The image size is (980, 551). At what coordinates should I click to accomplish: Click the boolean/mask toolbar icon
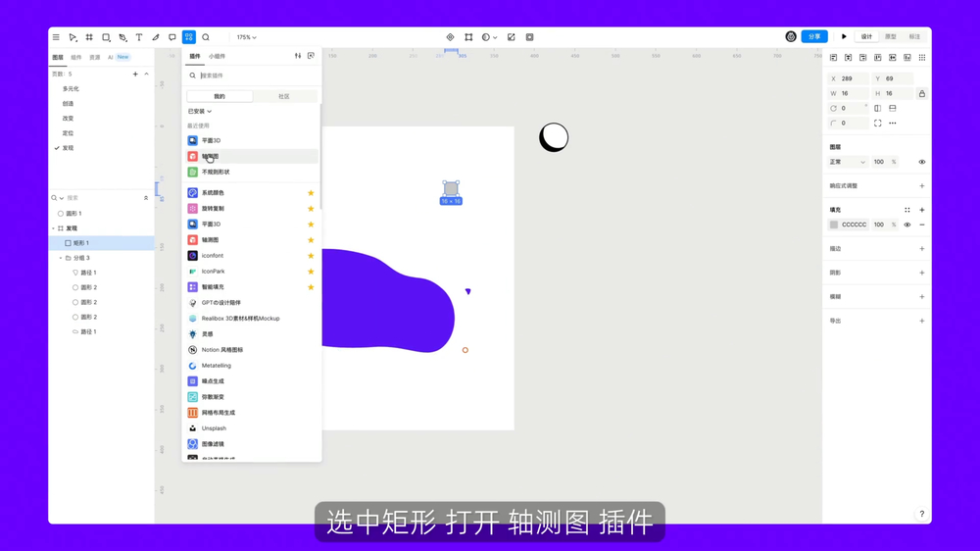point(486,37)
